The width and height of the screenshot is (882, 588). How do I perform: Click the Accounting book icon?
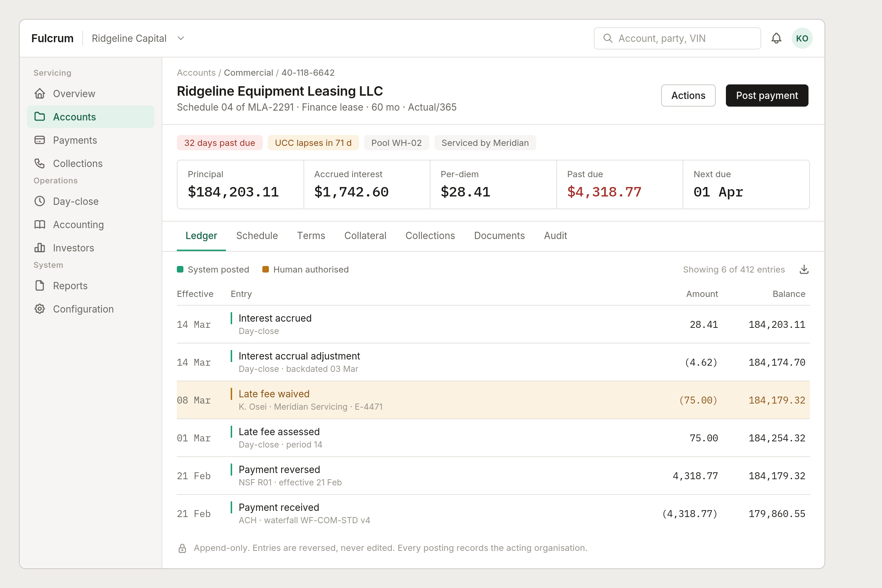[40, 224]
